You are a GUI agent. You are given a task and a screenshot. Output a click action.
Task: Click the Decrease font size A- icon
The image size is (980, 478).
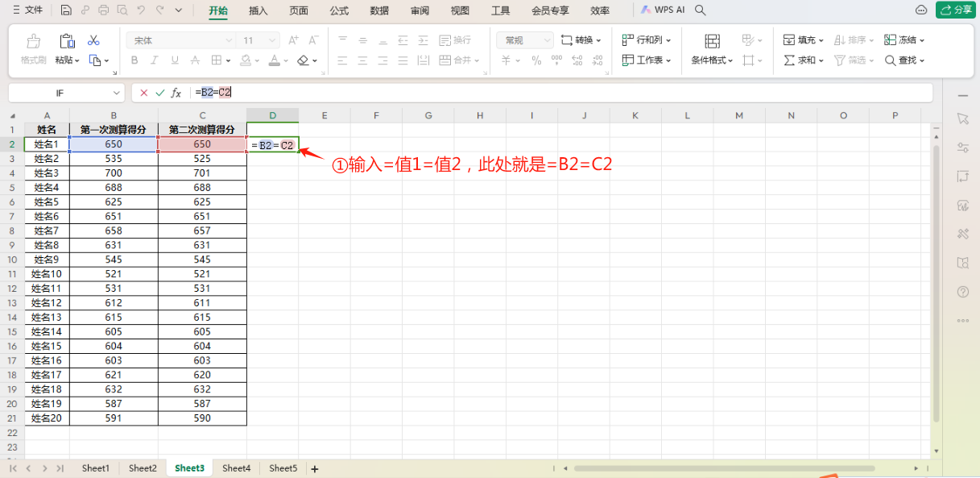pos(314,39)
